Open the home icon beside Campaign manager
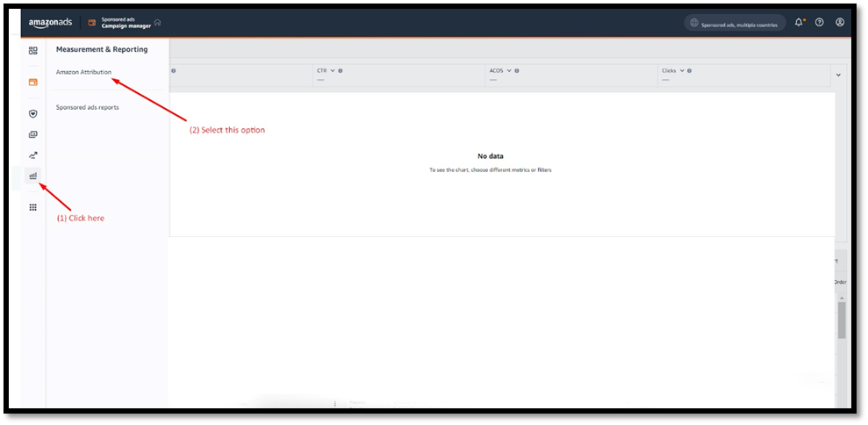 click(x=158, y=22)
